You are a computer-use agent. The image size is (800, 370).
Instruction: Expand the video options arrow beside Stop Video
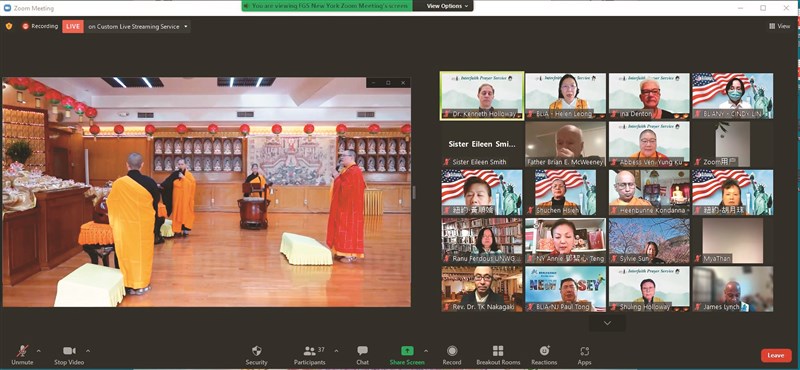pos(88,351)
